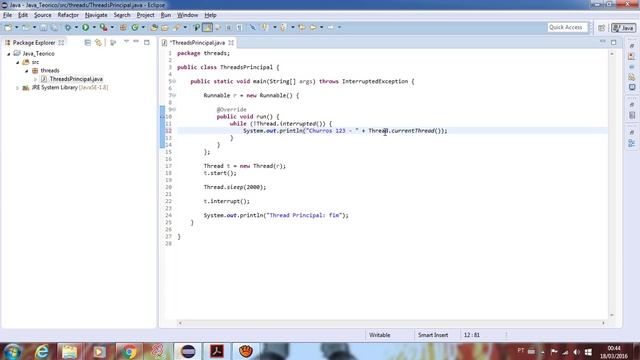This screenshot has height=360, width=640.
Task: Click the Open Type toolbar icon
Action: tap(154, 27)
